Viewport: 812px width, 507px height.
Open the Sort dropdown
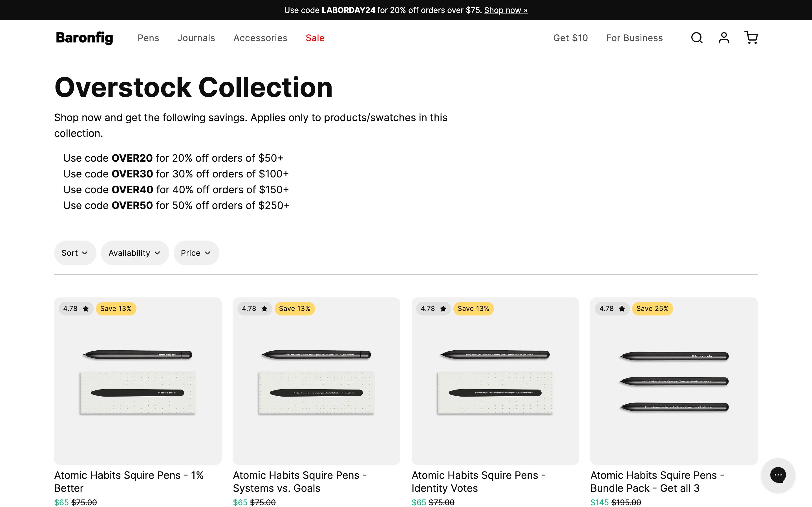(x=75, y=253)
